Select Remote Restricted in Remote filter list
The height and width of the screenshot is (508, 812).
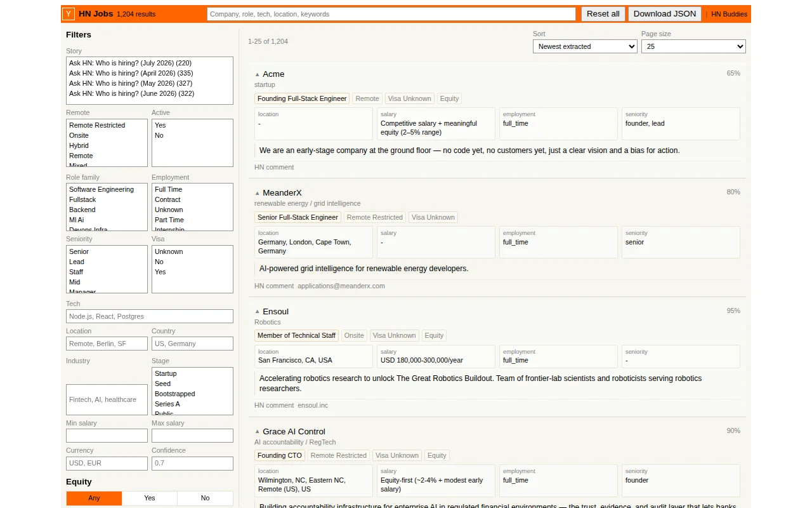(x=107, y=125)
